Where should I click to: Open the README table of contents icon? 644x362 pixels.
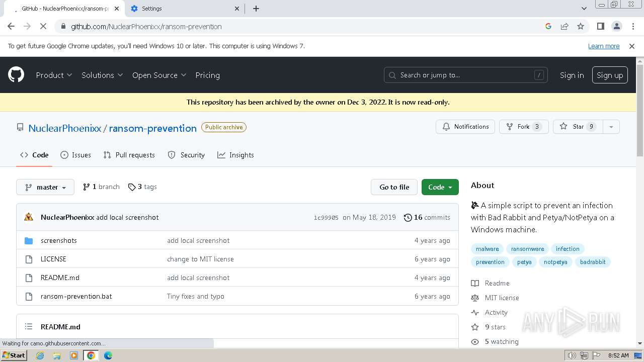point(29,327)
